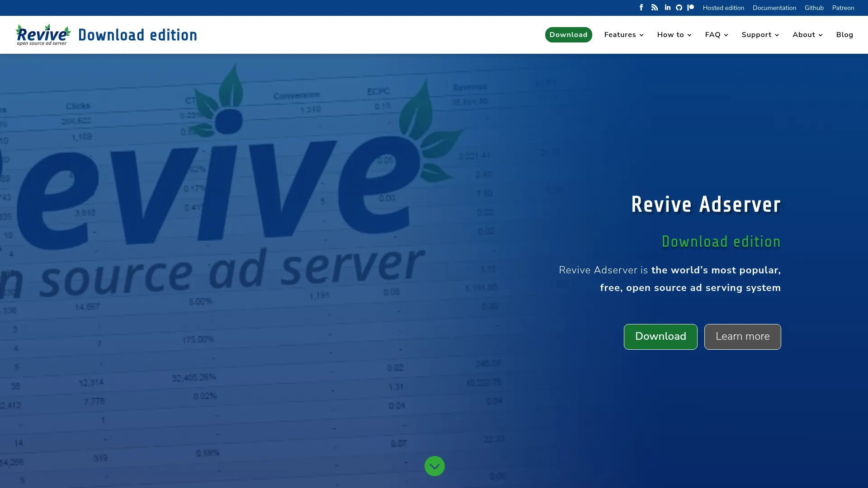This screenshot has width=868, height=488.
Task: Open the Hosted edition link
Action: pyautogui.click(x=723, y=8)
